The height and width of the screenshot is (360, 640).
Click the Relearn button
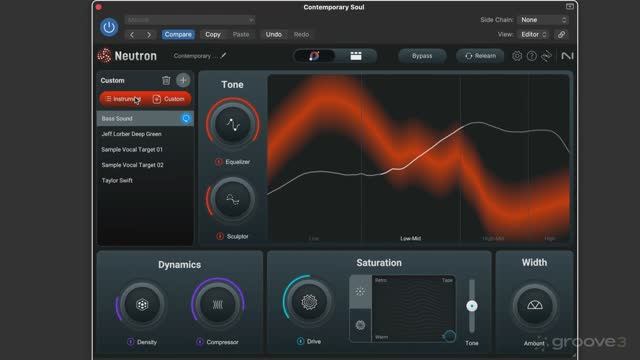[480, 56]
